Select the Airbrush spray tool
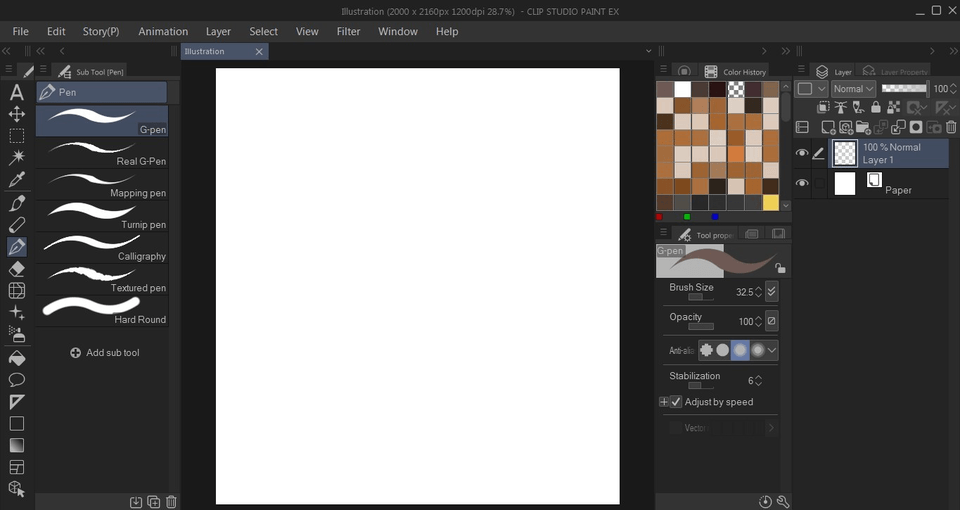This screenshot has height=510, width=960. pyautogui.click(x=17, y=334)
